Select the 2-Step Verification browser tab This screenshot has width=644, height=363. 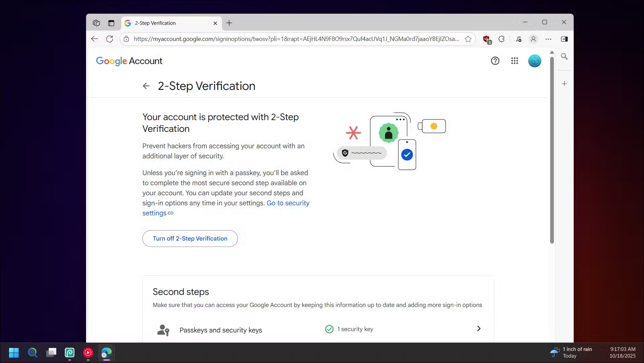click(168, 23)
